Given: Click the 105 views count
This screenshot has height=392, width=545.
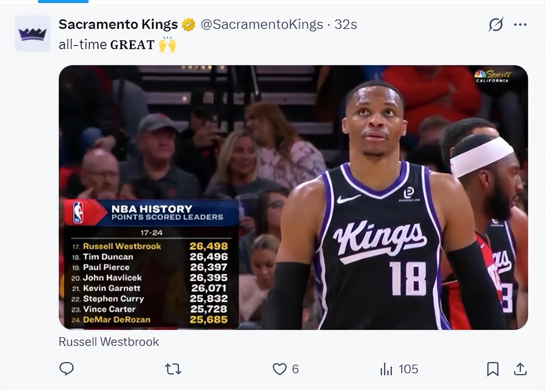Looking at the screenshot, I should click(408, 369).
